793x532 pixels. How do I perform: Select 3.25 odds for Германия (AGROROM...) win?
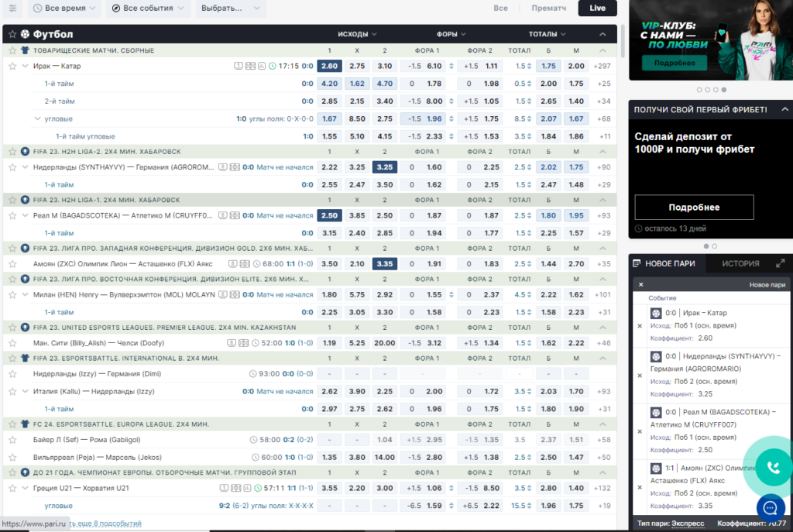tap(384, 167)
